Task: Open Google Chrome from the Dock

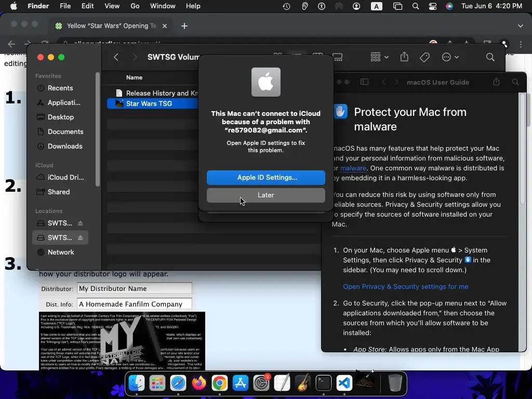Action: tap(220, 383)
